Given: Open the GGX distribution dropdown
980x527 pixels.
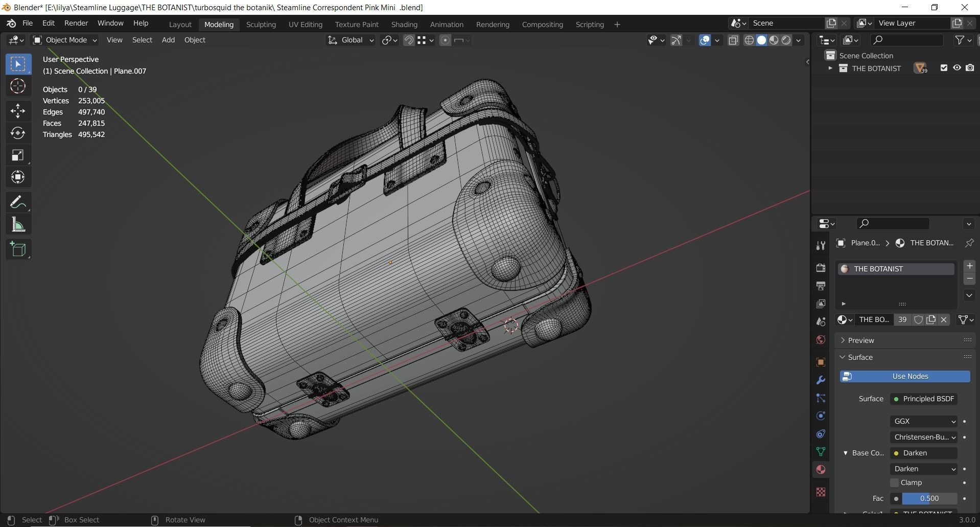Looking at the screenshot, I should click(924, 421).
